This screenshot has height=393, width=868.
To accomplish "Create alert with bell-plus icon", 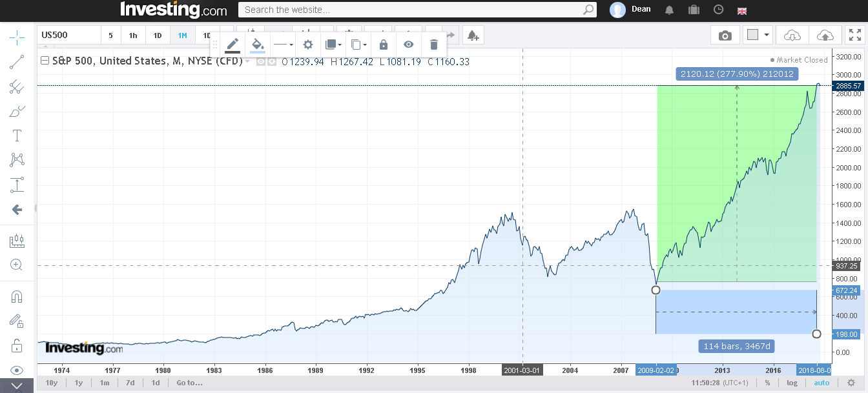I will pyautogui.click(x=473, y=35).
